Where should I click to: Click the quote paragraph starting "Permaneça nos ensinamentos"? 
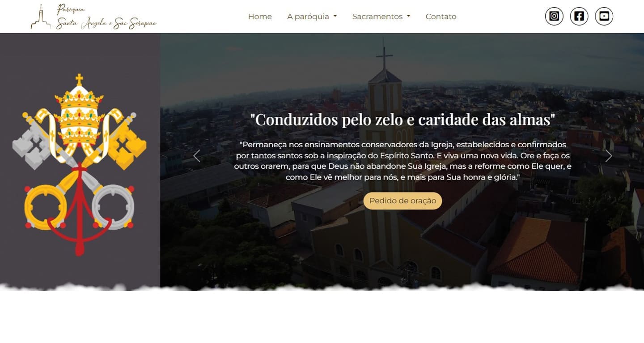coord(402,161)
